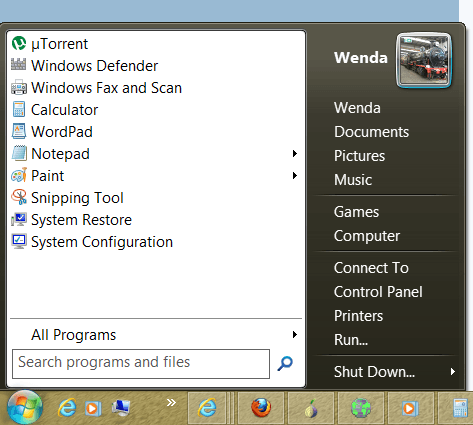473x425 pixels.
Task: Click the Windows Start orb
Action: (x=25, y=407)
